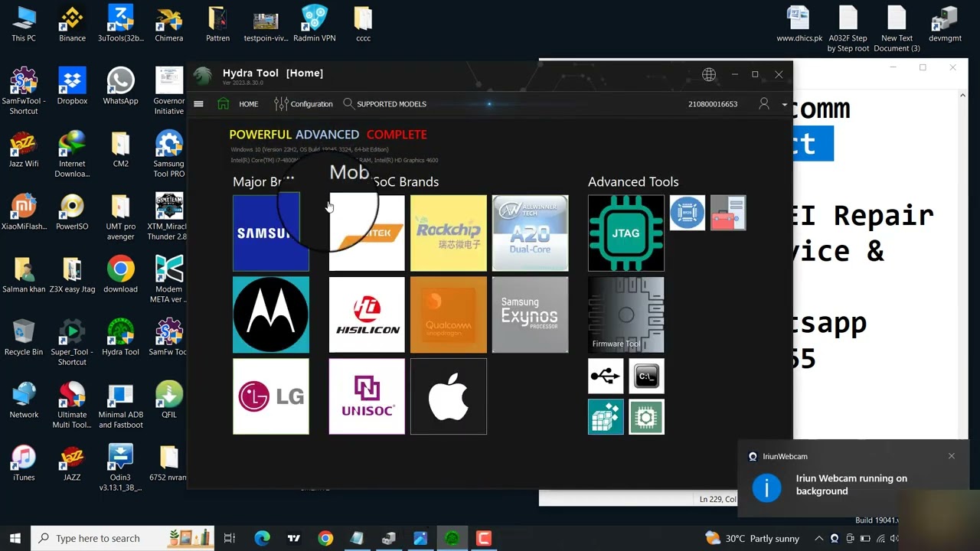The image size is (980, 551).
Task: Expand the account dropdown arrow in Hydra Tool
Action: pyautogui.click(x=784, y=104)
